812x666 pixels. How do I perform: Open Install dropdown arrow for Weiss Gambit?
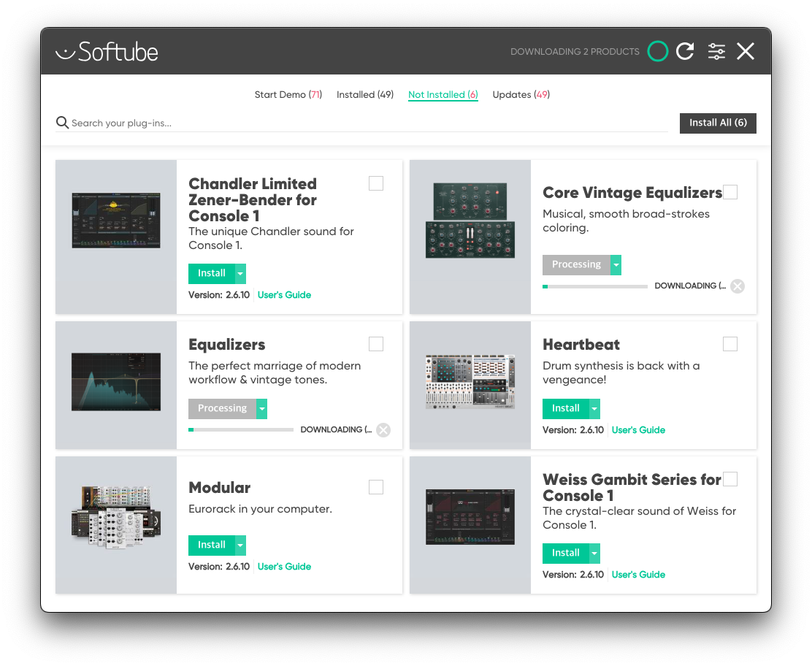594,553
